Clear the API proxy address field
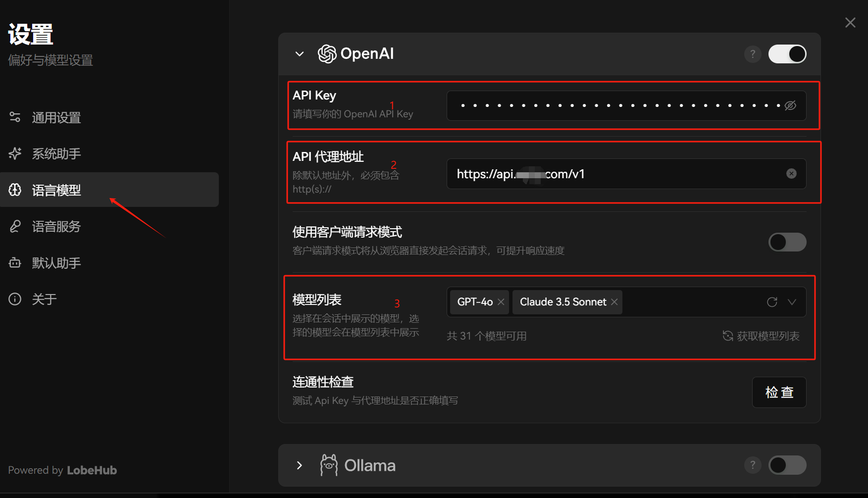The height and width of the screenshot is (498, 868). [x=791, y=174]
